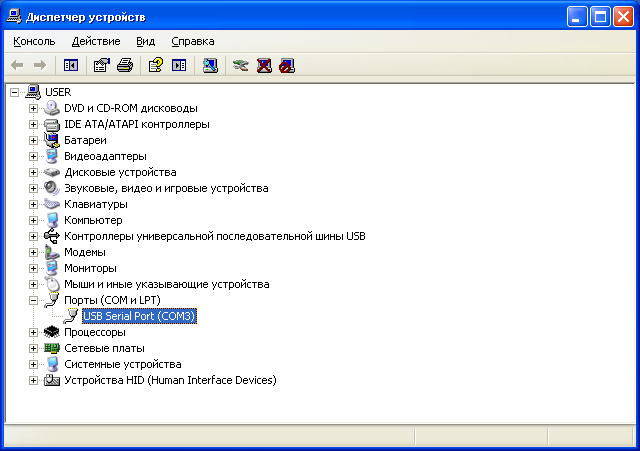The height and width of the screenshot is (451, 640).
Task: Expand Дисковые устройства node
Action: (33, 172)
